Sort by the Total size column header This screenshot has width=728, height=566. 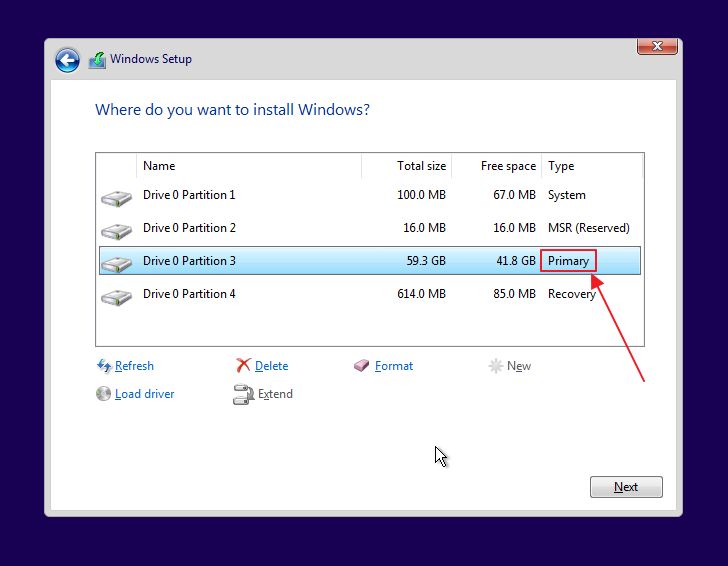click(407, 166)
